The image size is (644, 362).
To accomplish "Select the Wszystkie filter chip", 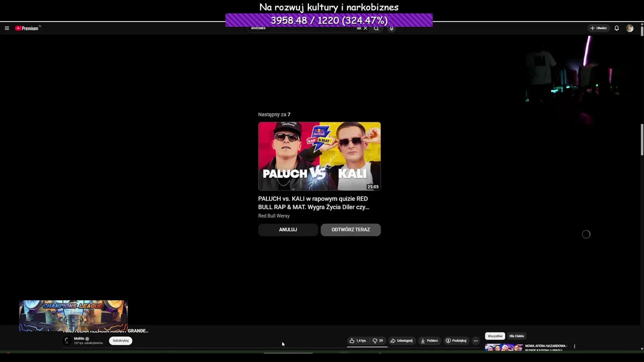I will coord(495,336).
